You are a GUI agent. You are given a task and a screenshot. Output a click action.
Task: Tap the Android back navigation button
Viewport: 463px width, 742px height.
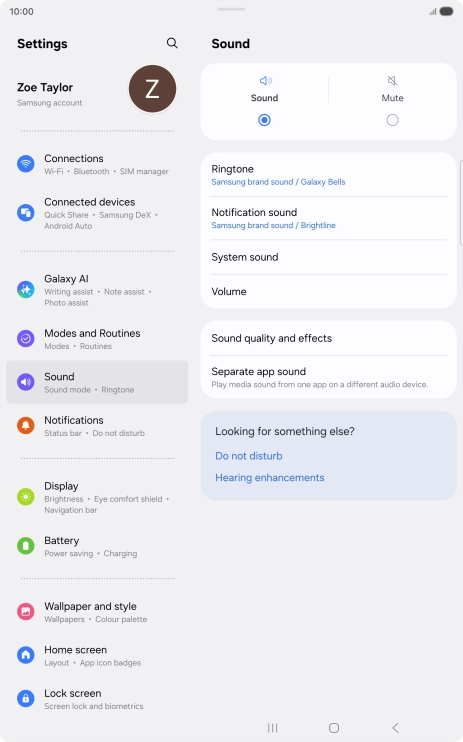[x=395, y=727]
